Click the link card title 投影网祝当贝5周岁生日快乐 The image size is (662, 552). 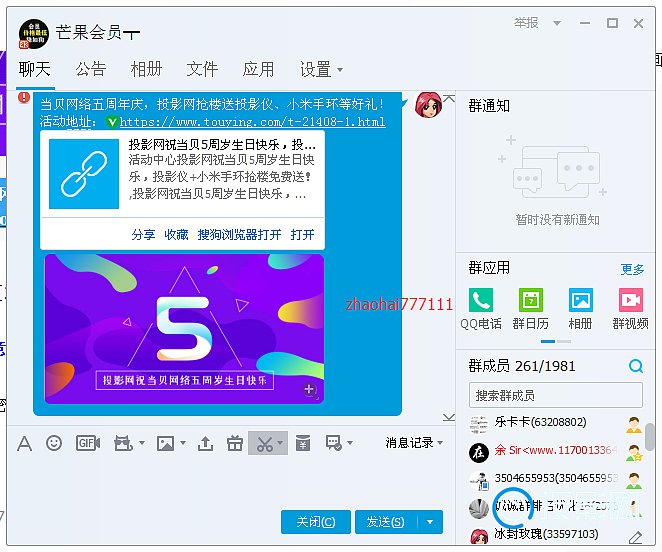(x=222, y=145)
